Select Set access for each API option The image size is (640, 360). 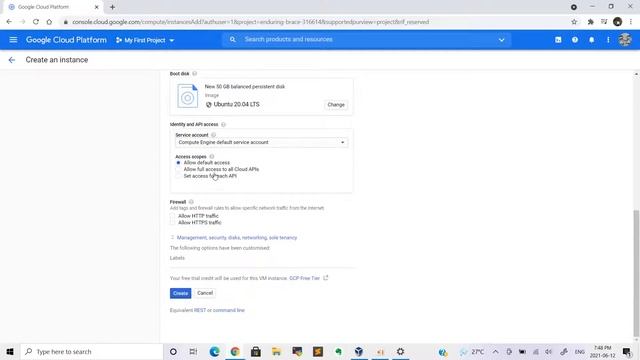tap(178, 176)
